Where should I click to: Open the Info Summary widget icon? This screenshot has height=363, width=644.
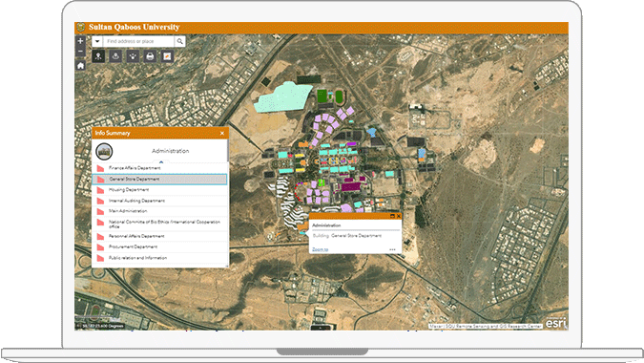pos(98,56)
